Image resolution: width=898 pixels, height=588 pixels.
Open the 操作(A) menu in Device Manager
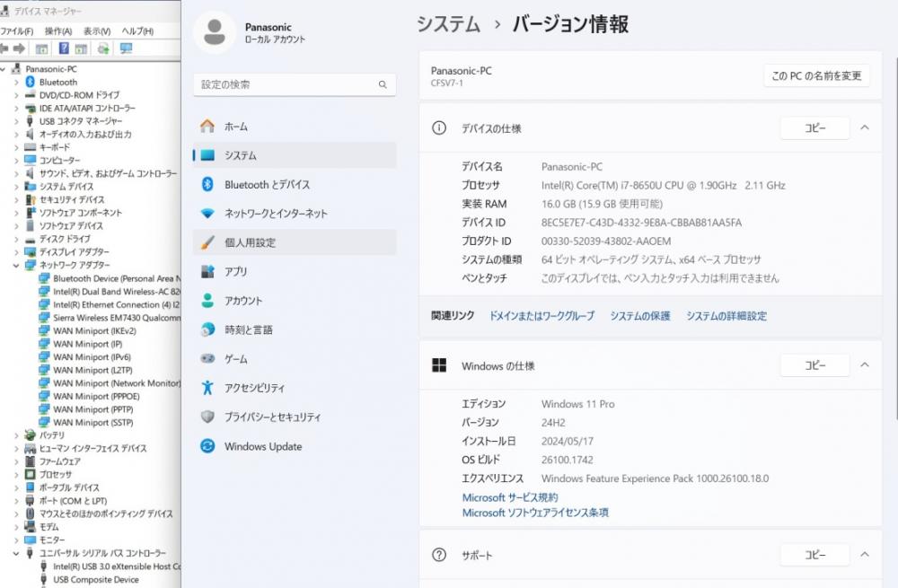pos(58,31)
